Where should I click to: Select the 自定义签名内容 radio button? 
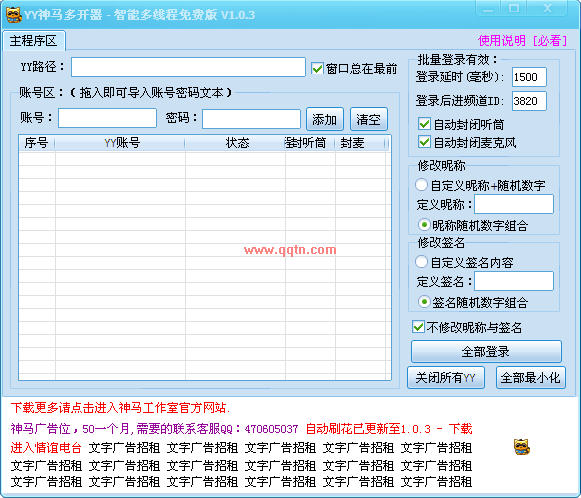[422, 262]
